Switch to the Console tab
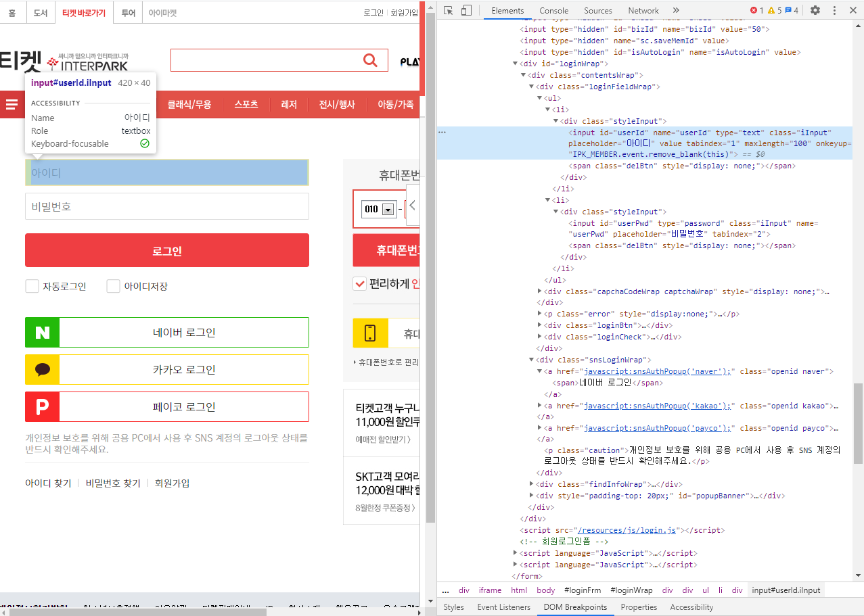 click(x=553, y=10)
